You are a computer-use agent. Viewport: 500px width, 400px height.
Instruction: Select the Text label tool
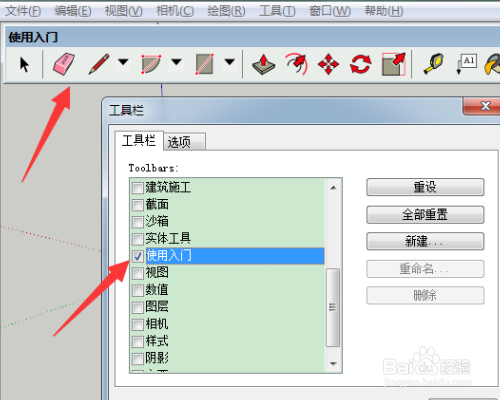467,63
